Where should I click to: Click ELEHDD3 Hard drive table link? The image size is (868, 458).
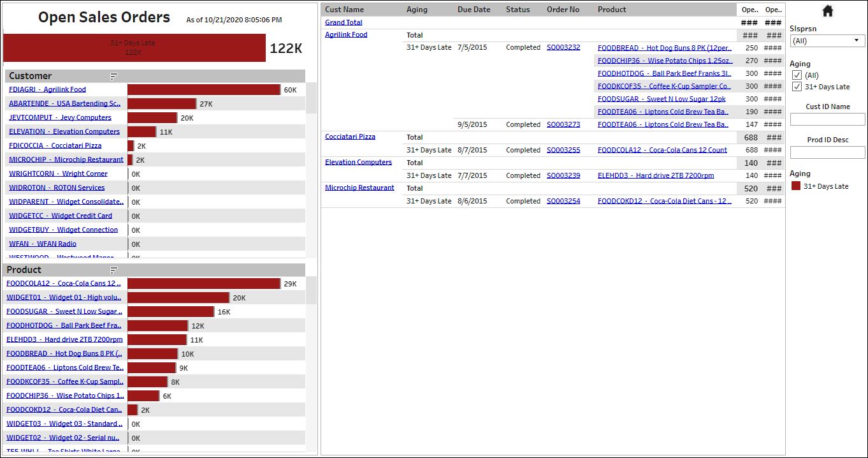click(656, 175)
